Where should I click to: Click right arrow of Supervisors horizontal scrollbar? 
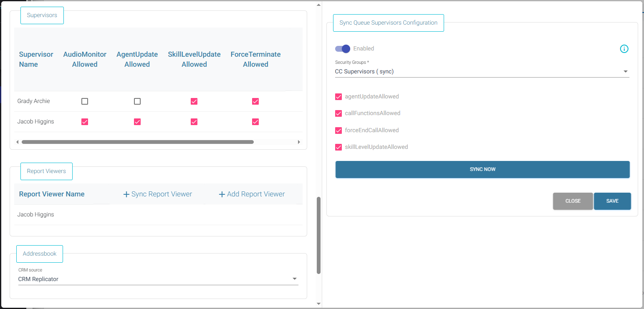point(299,142)
